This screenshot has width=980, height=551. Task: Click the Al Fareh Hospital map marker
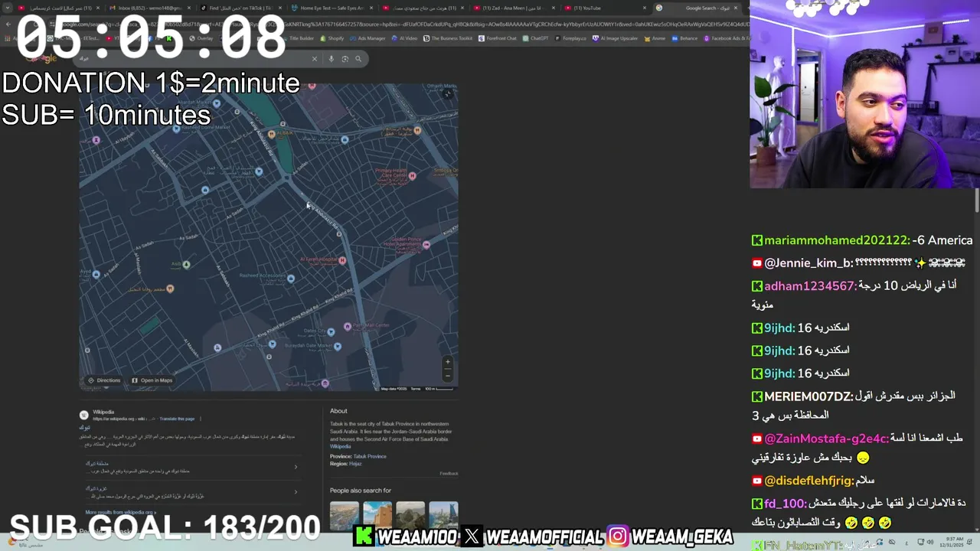342,260
